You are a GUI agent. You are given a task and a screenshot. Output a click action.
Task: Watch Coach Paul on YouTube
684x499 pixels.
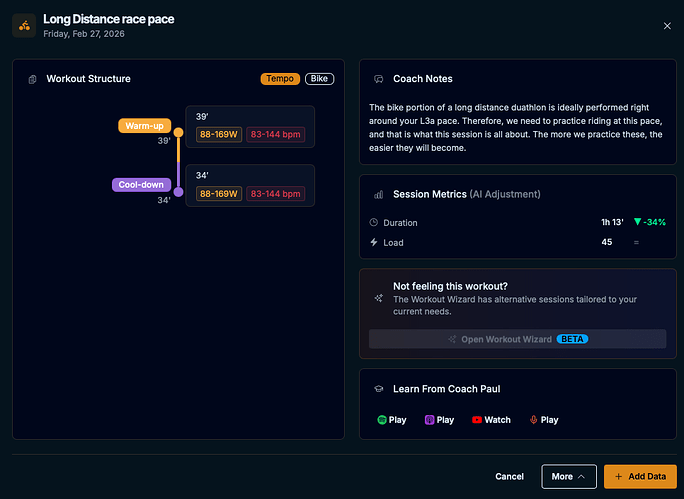[490, 420]
